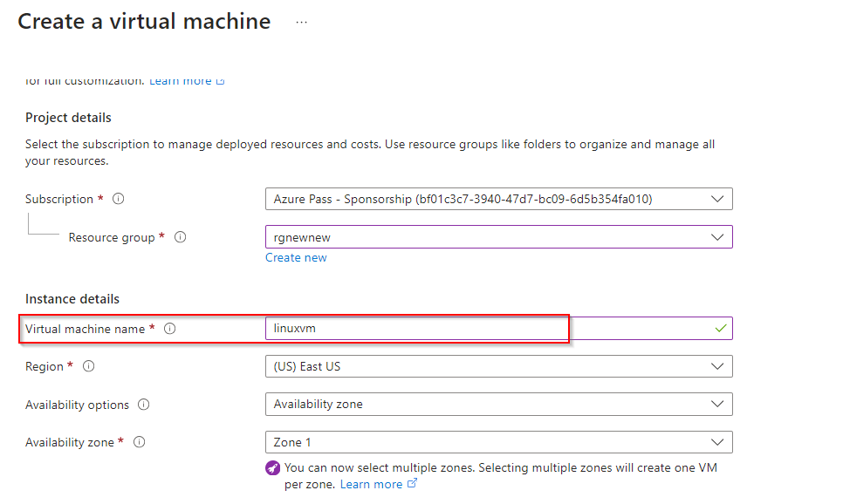
Task: Click the info icon beside Virtual machine name
Action: point(170,329)
